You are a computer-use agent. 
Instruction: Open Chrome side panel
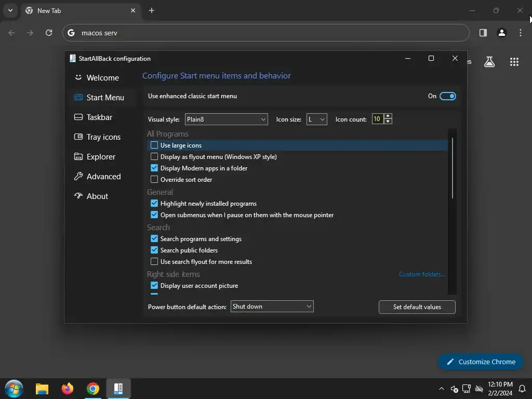tap(483, 33)
